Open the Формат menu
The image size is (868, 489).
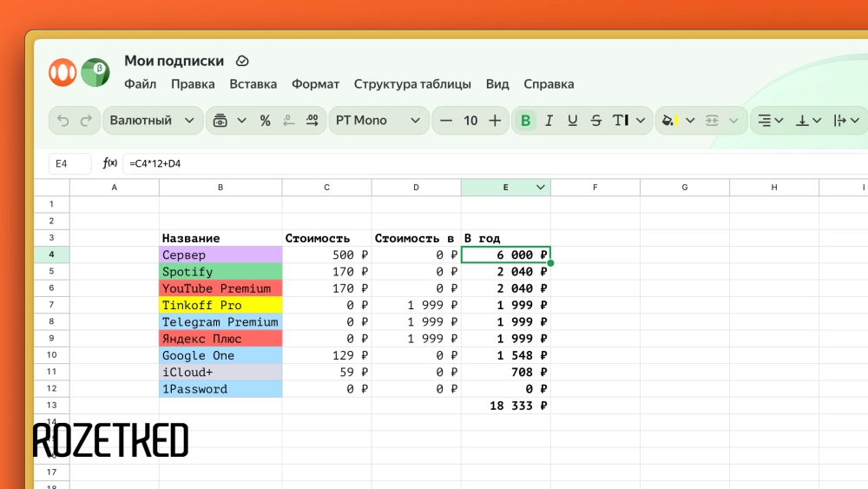(x=315, y=84)
